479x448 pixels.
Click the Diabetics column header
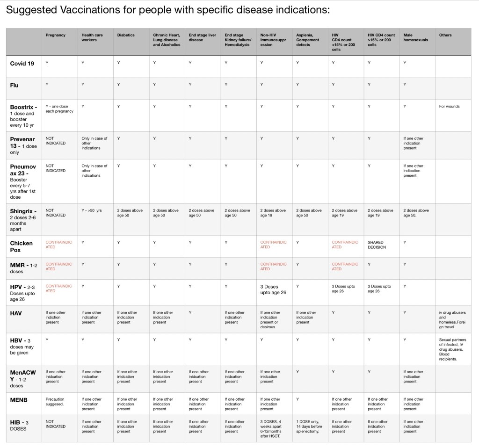pyautogui.click(x=126, y=36)
